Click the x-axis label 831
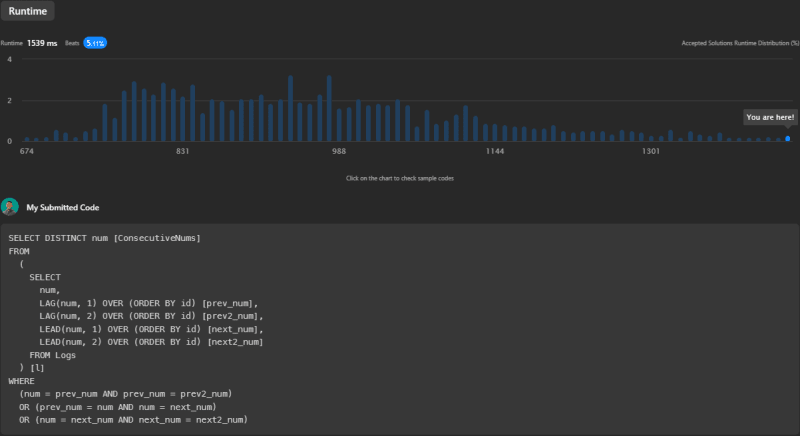 click(x=182, y=151)
